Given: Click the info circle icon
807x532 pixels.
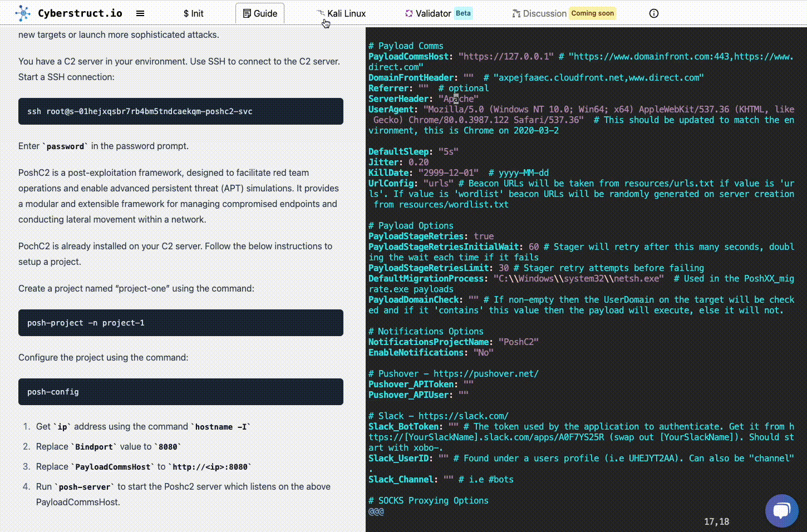Looking at the screenshot, I should [x=654, y=13].
